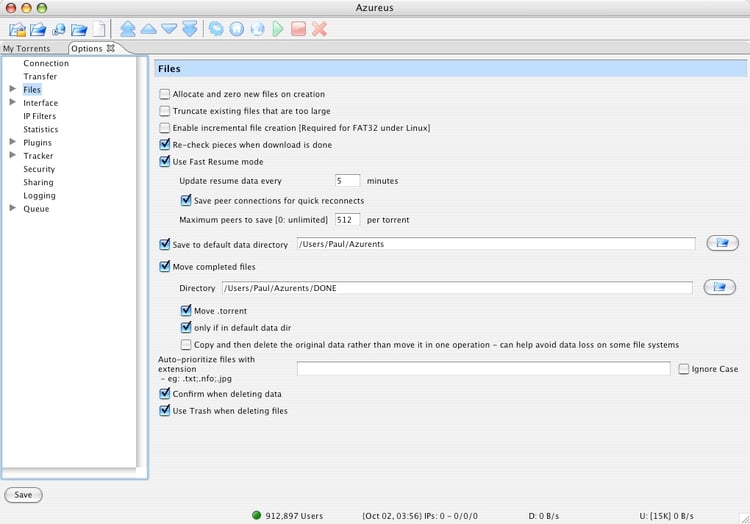Close the Options tab with its X icon

(x=110, y=48)
